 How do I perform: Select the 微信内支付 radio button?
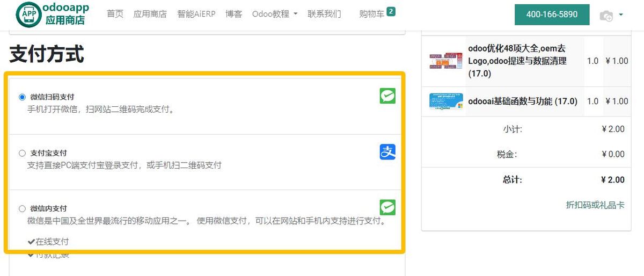coord(22,208)
